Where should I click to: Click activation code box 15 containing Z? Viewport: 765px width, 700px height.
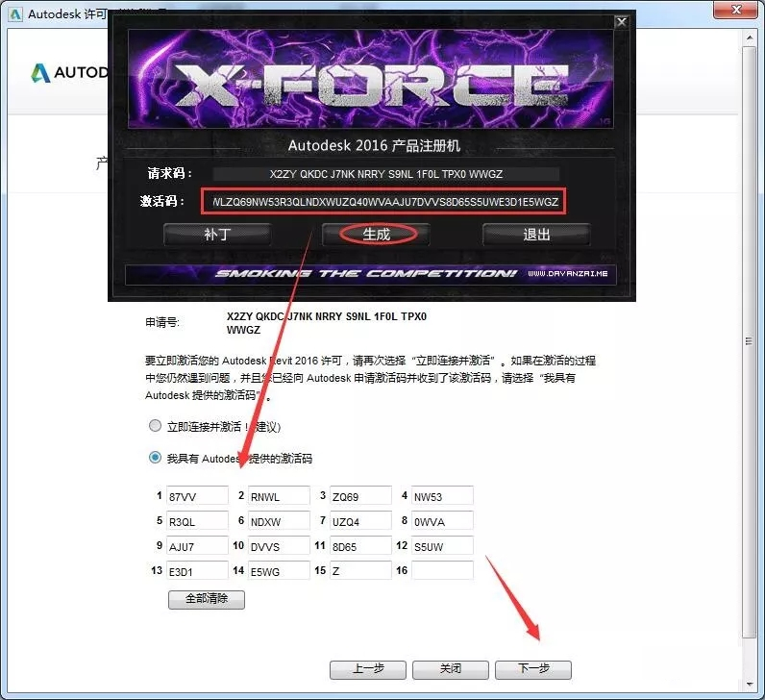360,570
